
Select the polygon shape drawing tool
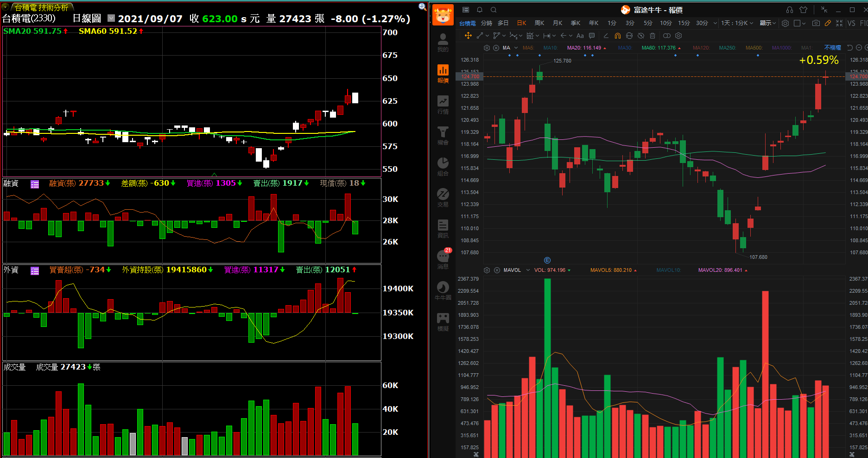(x=496, y=36)
